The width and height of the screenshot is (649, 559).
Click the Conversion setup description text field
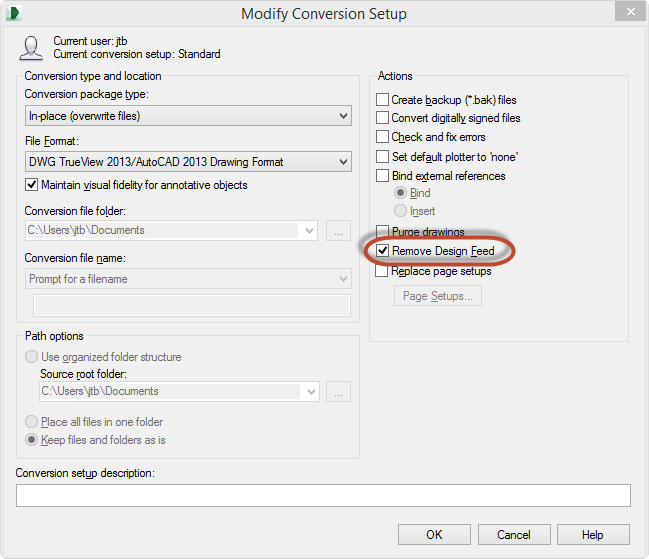click(x=323, y=495)
